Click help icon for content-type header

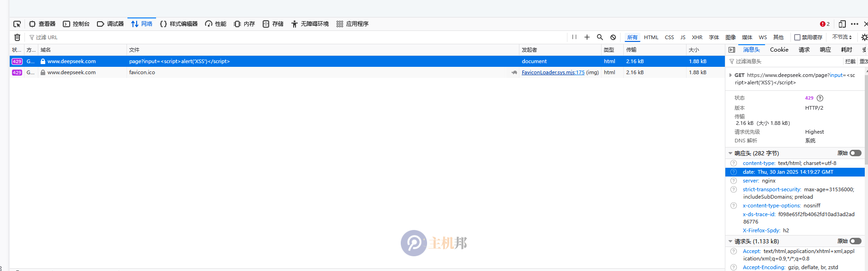[734, 163]
